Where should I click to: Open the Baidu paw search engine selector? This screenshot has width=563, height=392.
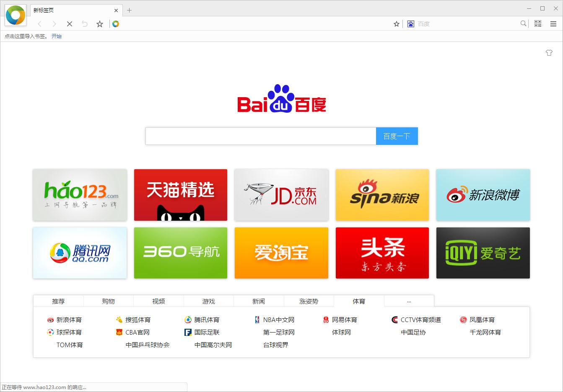point(411,24)
